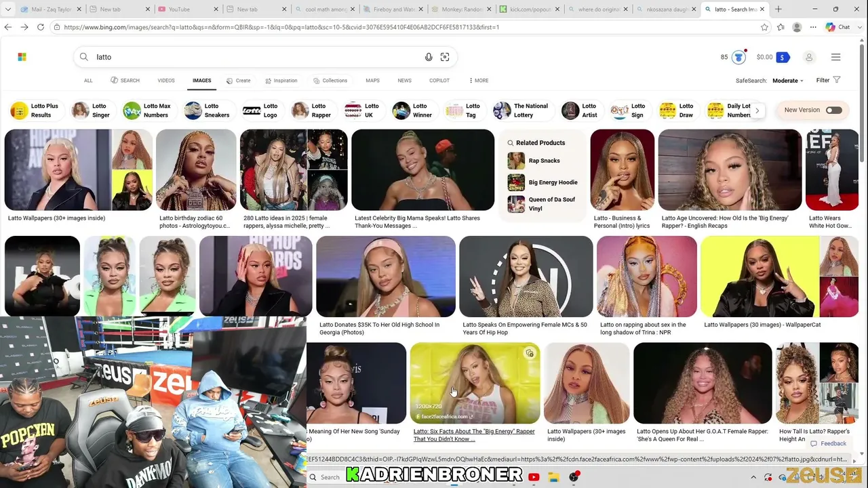This screenshot has height=488, width=868.
Task: Select the Lotto Max Numbers suggestion chip
Action: (x=147, y=110)
